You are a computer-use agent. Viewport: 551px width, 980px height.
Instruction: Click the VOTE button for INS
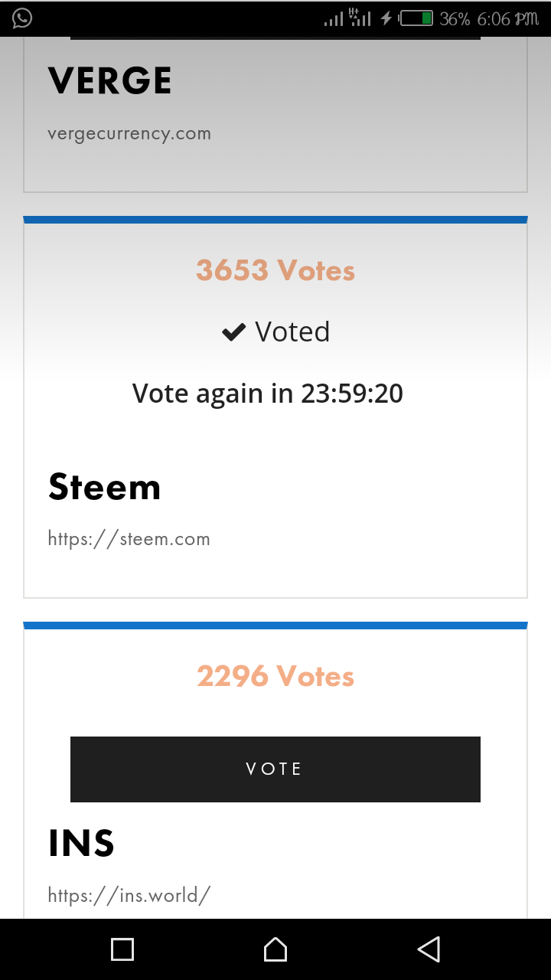point(275,769)
